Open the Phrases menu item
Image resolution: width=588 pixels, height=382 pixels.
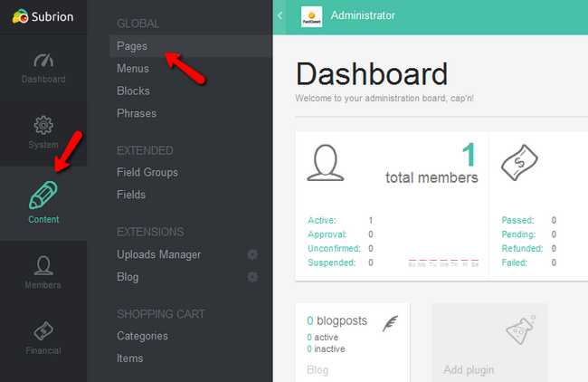[137, 113]
